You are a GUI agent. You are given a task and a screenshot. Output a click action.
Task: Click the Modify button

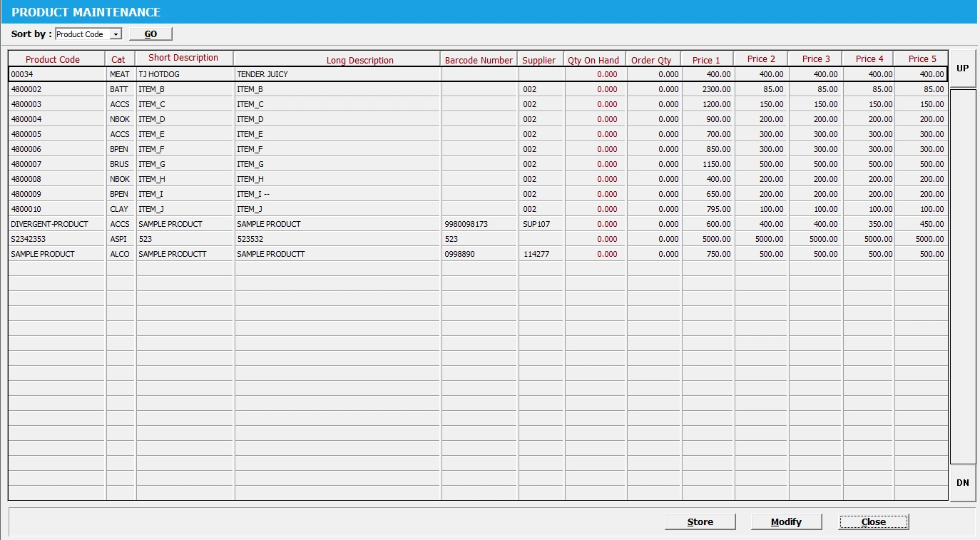(x=786, y=522)
